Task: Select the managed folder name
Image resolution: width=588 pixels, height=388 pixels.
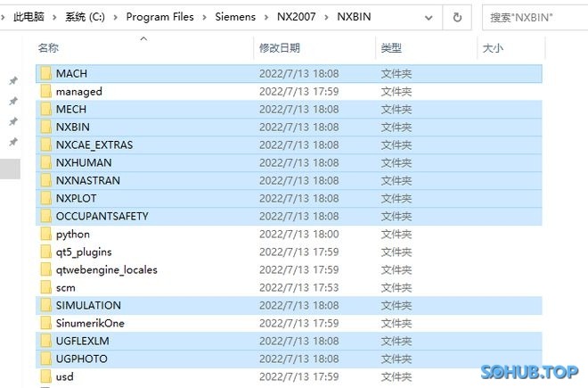Action: pyautogui.click(x=79, y=92)
